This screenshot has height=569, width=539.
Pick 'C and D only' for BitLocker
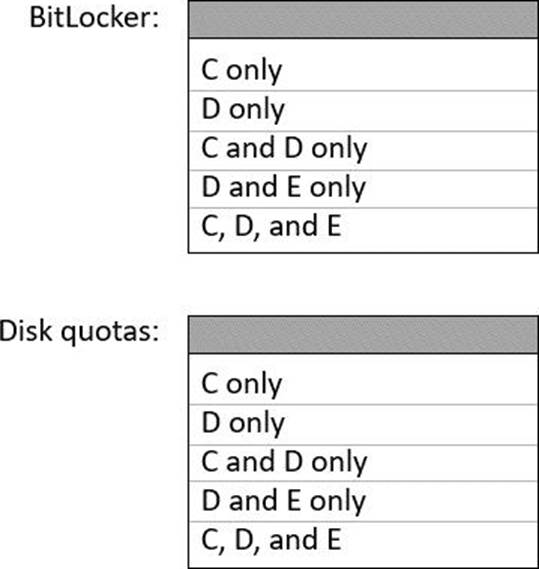point(363,150)
